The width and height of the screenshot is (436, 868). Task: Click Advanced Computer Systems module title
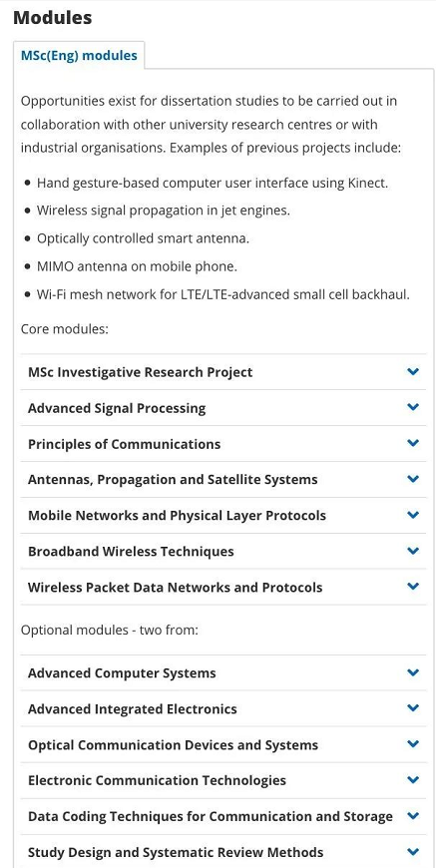click(122, 673)
